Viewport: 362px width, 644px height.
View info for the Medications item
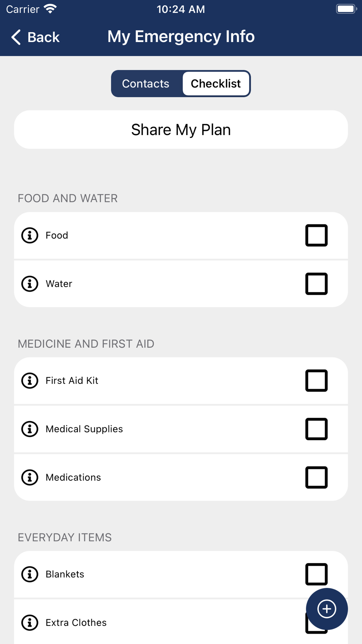pos(30,477)
